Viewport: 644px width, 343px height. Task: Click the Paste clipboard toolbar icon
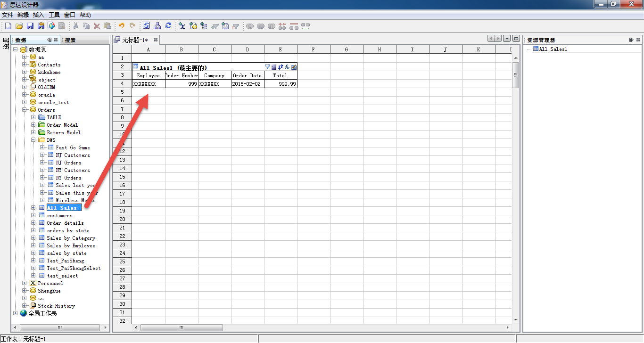(107, 26)
